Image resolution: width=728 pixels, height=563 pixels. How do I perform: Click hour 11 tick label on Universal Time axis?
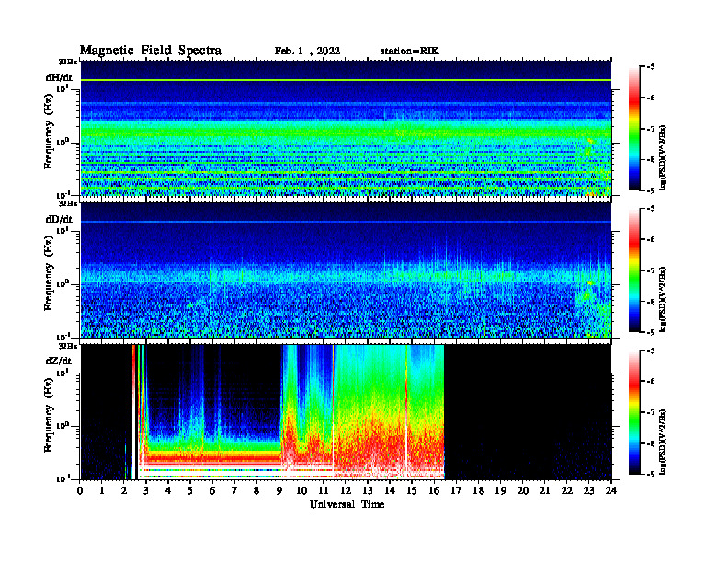click(324, 490)
